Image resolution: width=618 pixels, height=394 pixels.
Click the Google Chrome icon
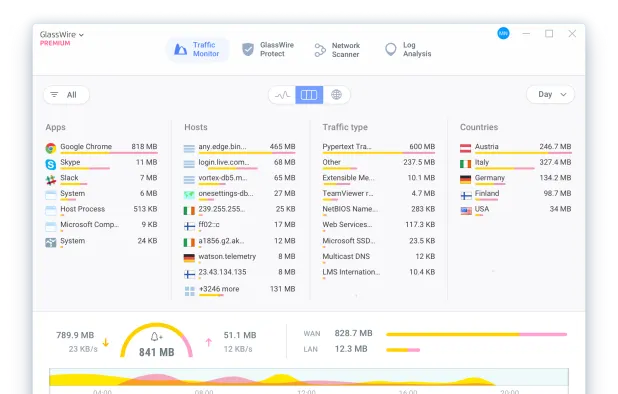50,148
